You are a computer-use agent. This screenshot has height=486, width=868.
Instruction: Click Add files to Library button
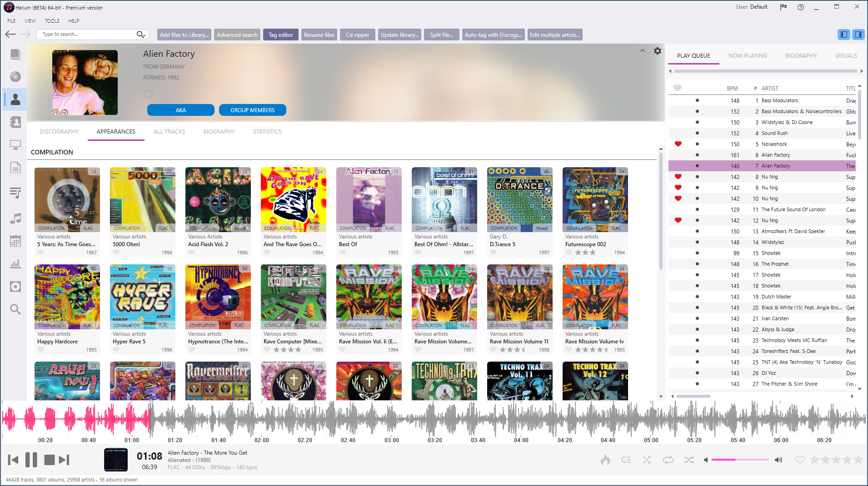184,35
